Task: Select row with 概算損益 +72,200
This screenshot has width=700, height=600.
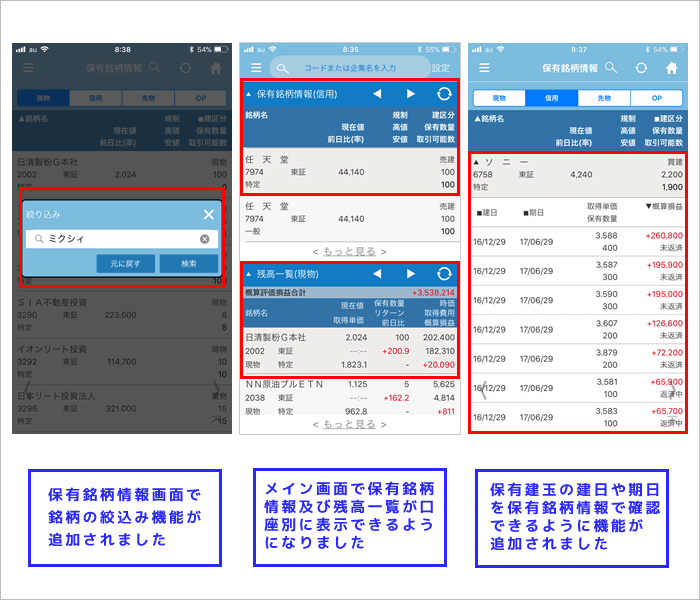Action: click(578, 358)
